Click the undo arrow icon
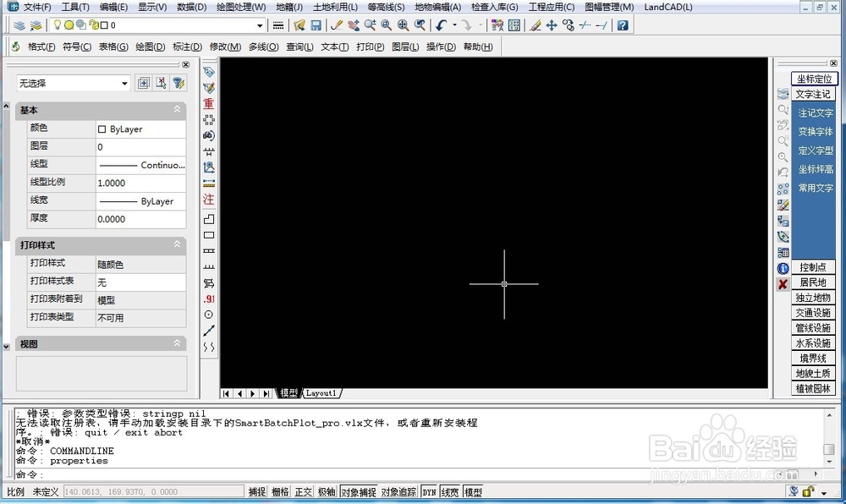Screen dimensions: 846x504 point(442,25)
